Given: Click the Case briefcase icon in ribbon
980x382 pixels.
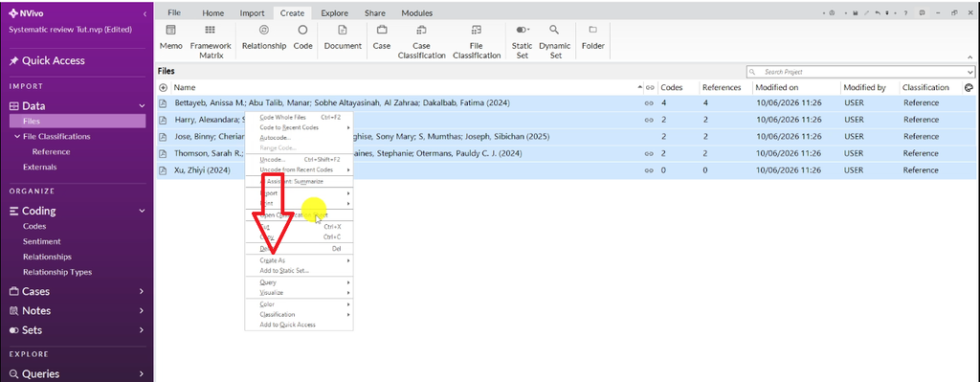Looking at the screenshot, I should 381,30.
